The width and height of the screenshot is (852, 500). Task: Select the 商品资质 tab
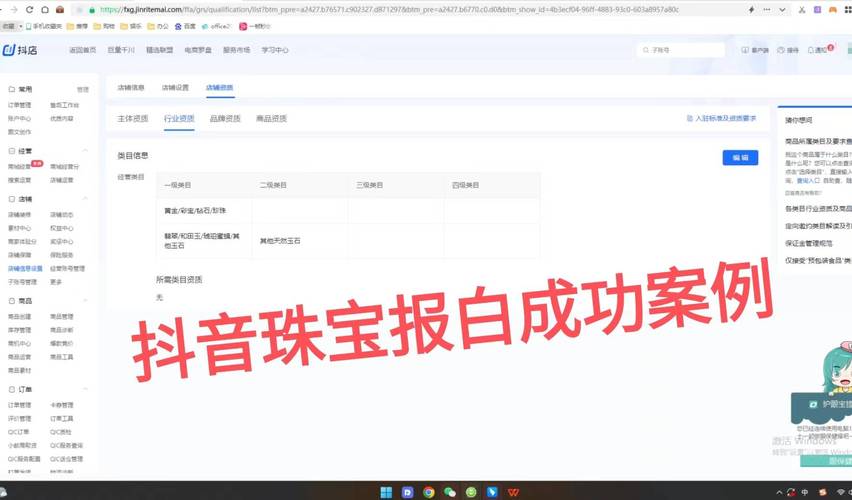(x=271, y=118)
